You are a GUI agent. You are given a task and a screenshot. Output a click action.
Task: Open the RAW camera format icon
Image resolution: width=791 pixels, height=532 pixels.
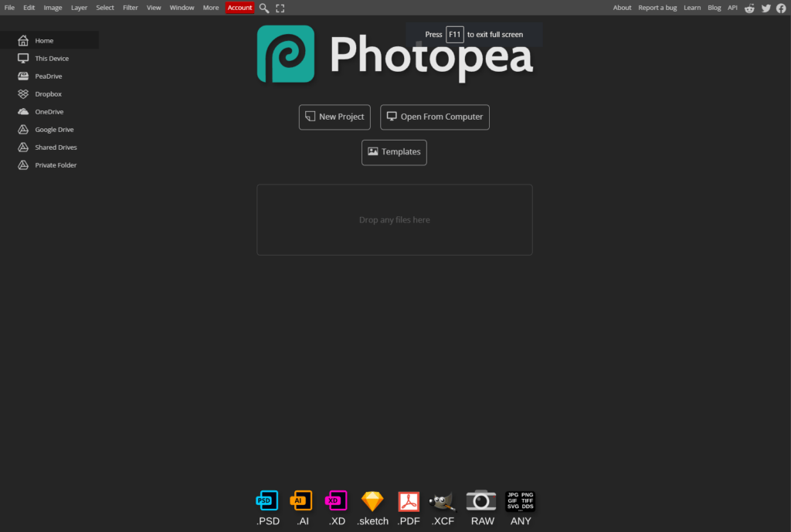pyautogui.click(x=481, y=500)
